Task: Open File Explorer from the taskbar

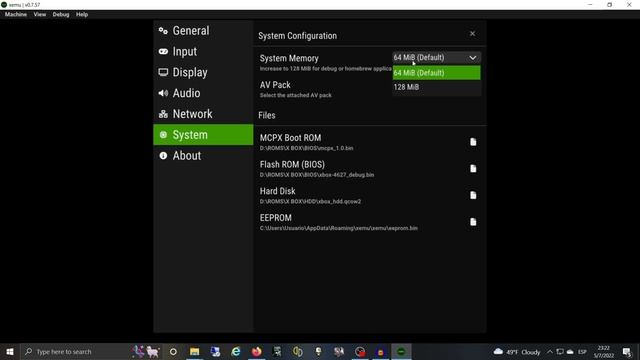Action: (x=194, y=351)
